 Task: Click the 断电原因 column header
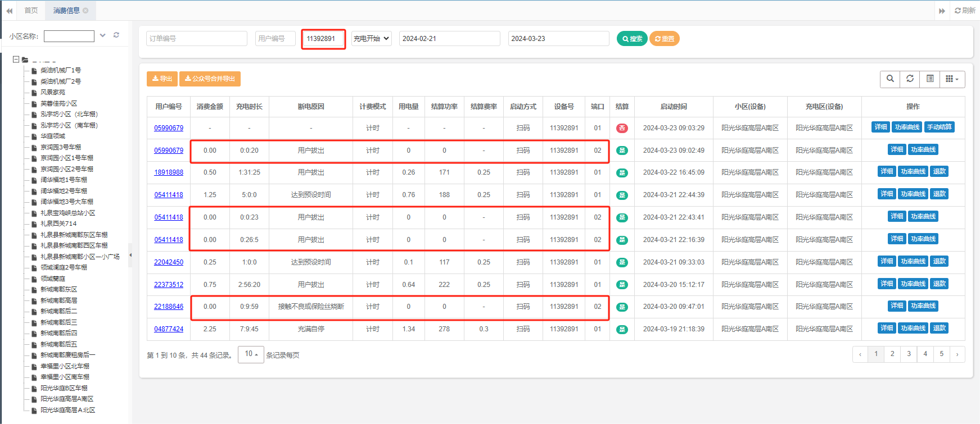click(x=311, y=107)
